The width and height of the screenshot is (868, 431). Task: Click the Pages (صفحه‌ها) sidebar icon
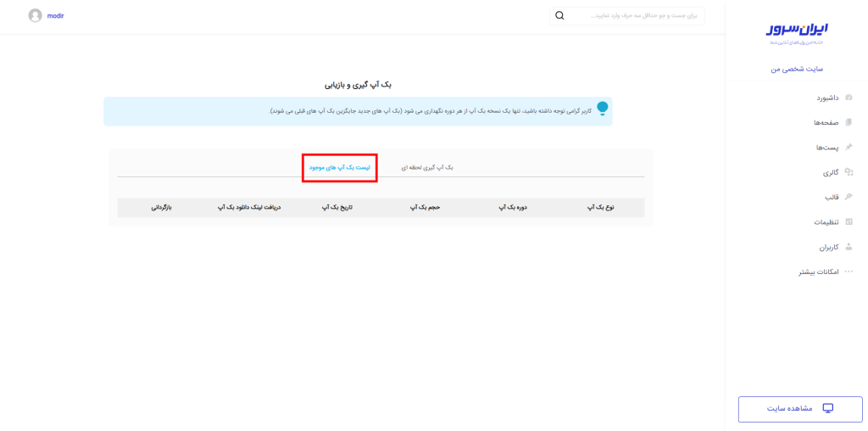click(849, 122)
